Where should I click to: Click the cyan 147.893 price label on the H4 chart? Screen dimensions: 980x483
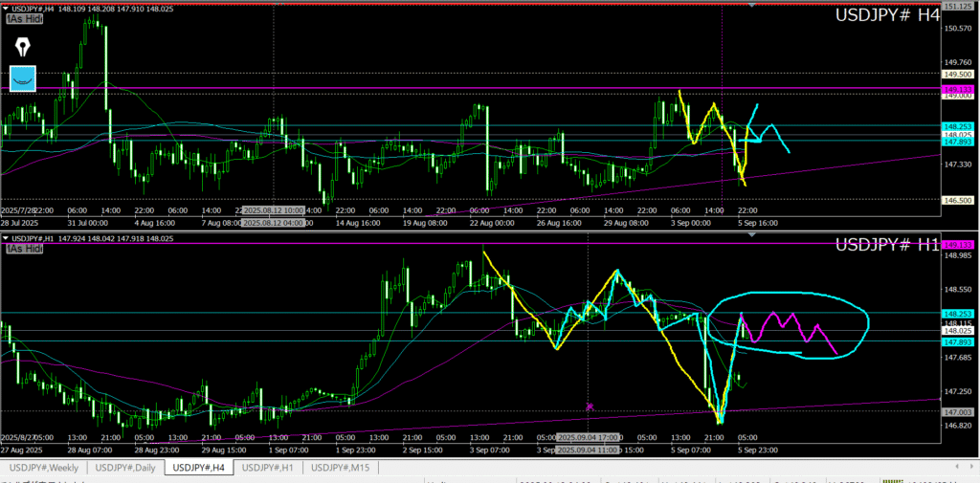(958, 143)
